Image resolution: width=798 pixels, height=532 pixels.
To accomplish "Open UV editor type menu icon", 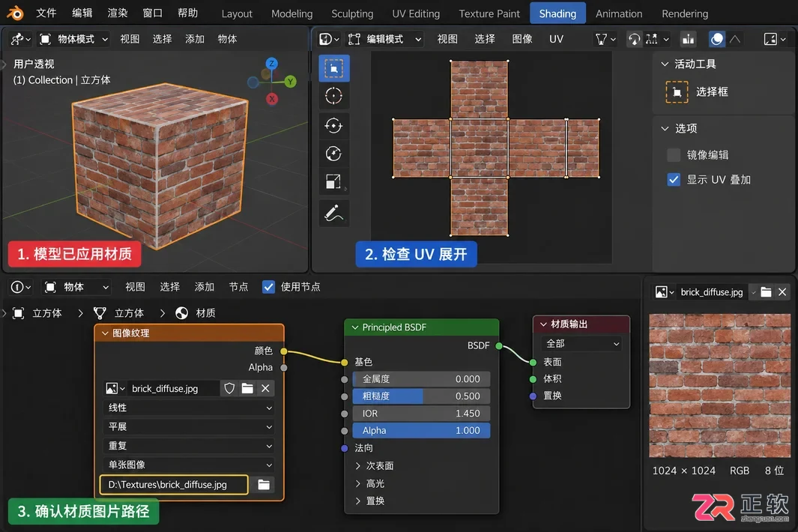I will tap(329, 39).
